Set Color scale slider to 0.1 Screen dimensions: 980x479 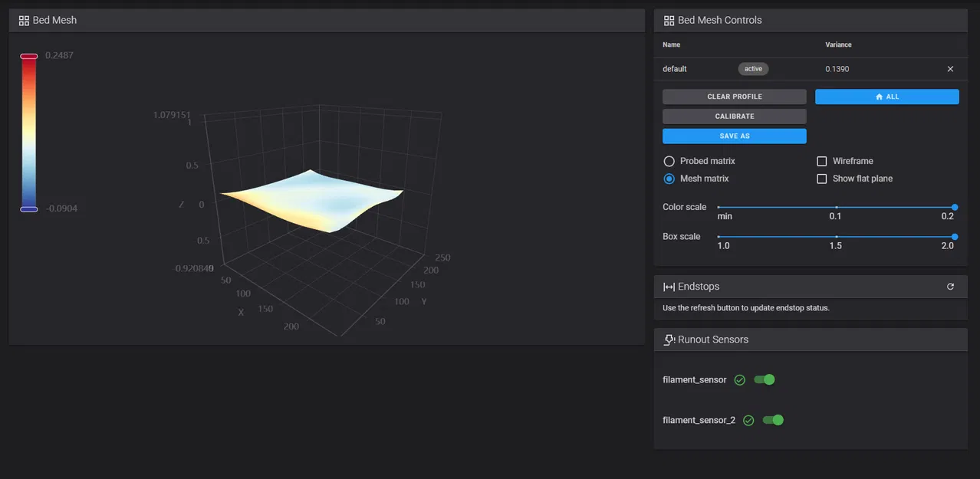[836, 207]
